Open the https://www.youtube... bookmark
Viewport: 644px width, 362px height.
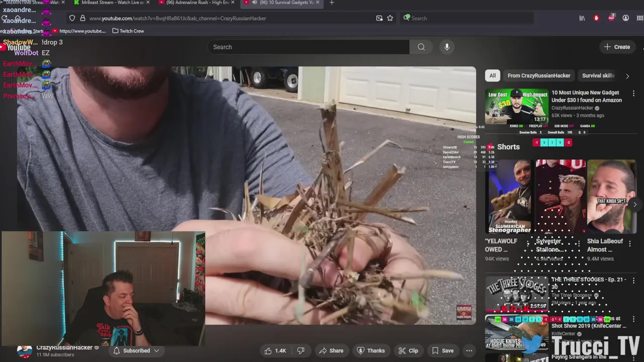(x=79, y=31)
